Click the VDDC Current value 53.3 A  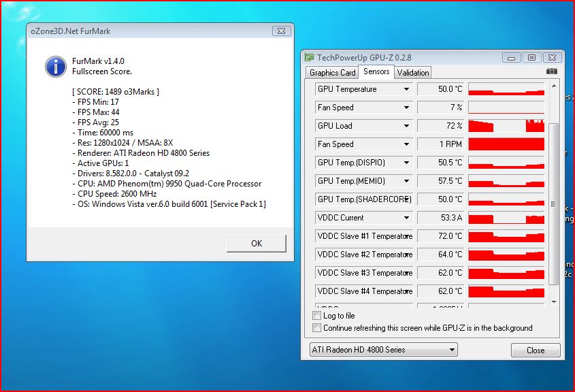pos(441,218)
